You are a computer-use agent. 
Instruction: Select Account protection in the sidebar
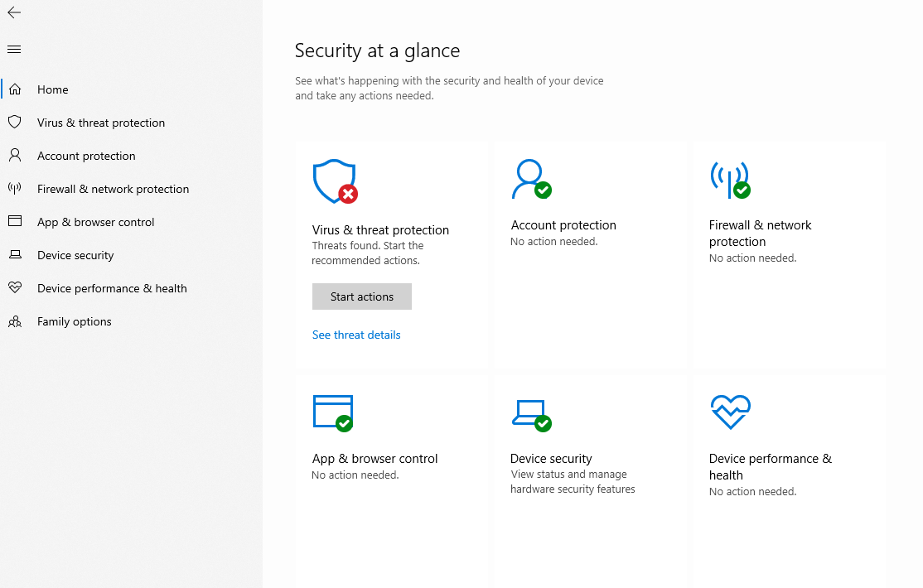pos(86,156)
